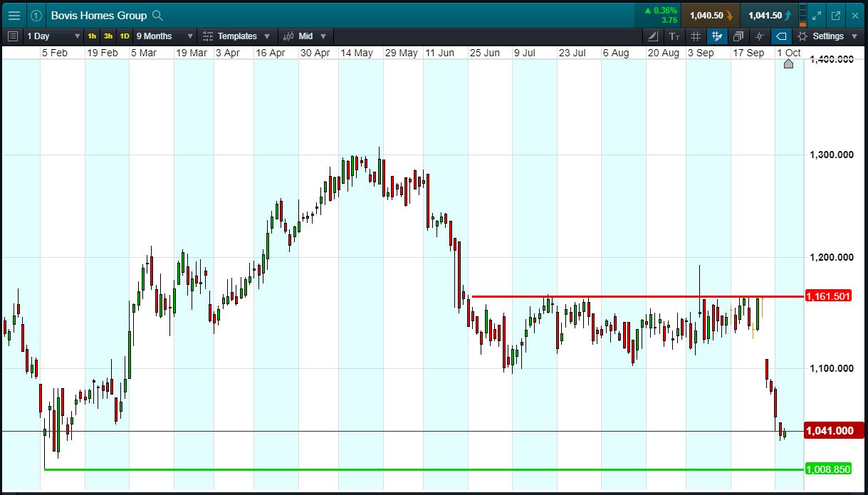The height and width of the screenshot is (495, 868).
Task: Click the green horizontal support line
Action: [424, 469]
